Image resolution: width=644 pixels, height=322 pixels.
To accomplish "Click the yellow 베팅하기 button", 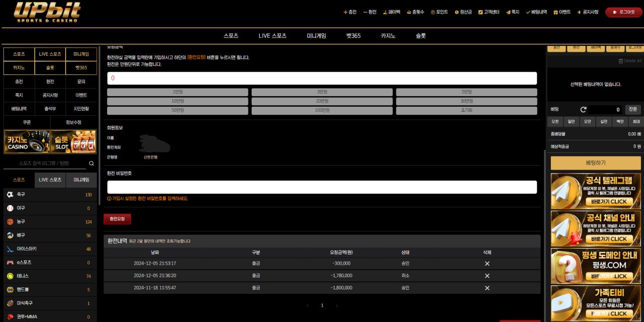I will (596, 163).
